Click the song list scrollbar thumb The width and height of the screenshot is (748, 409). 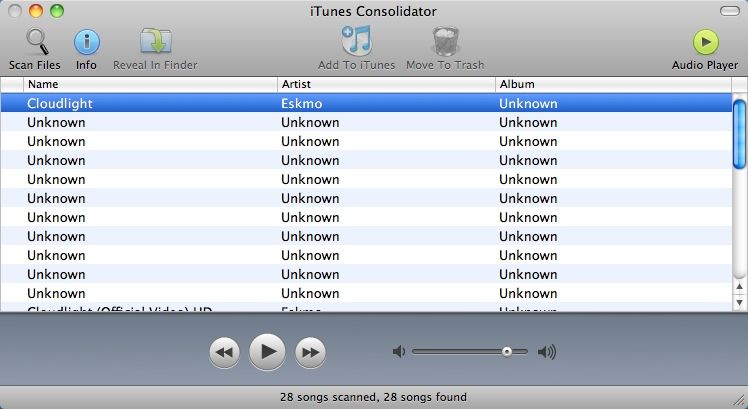[x=739, y=135]
